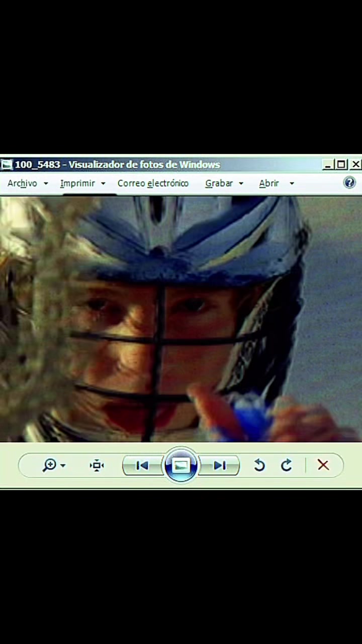Open the Imprimir menu
Image resolution: width=362 pixels, height=644 pixels.
tap(77, 183)
